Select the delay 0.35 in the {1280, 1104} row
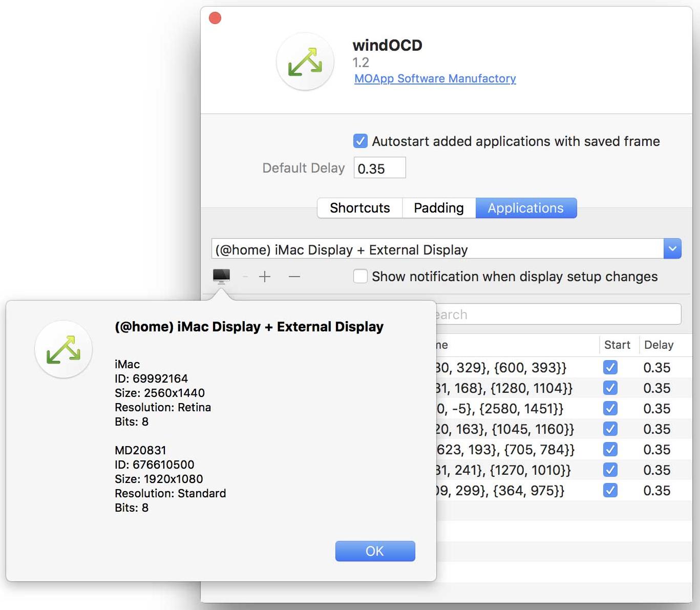Viewport: 700px width, 610px height. point(657,388)
